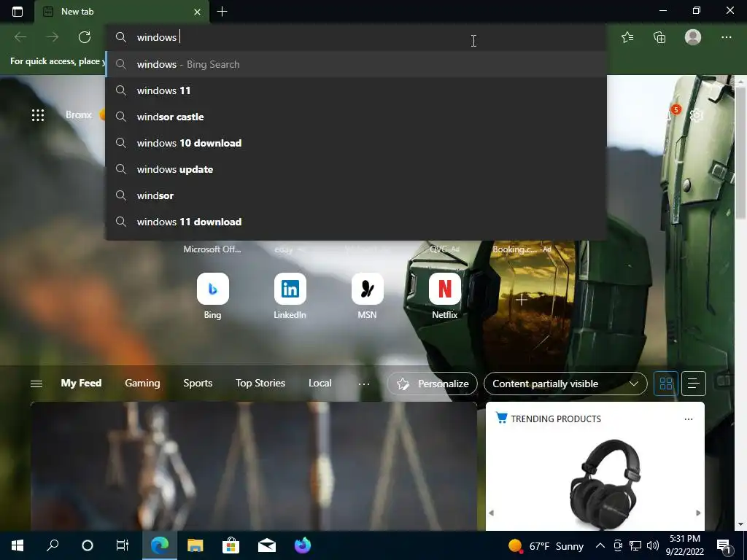Switch to the Local tab
Viewport: 747px width, 560px height.
pos(320,383)
